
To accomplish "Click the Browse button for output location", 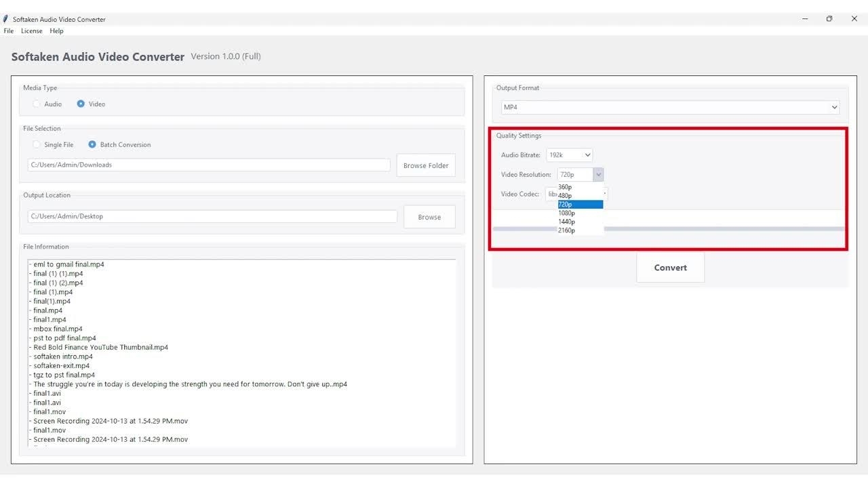I will 429,217.
